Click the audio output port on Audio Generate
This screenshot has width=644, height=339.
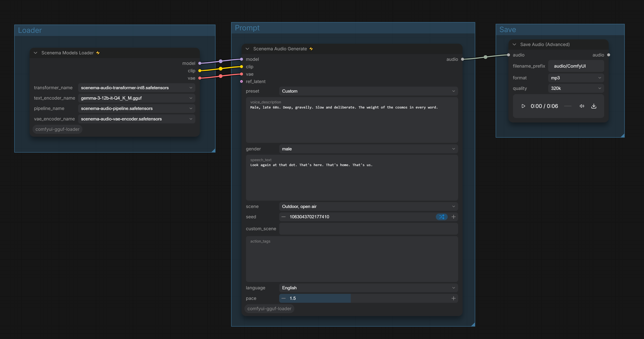pos(463,59)
